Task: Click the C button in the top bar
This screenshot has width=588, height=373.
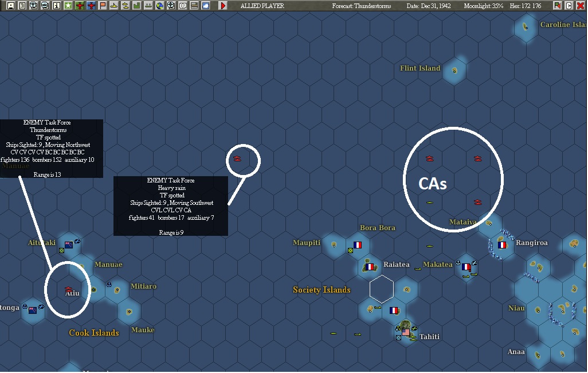Action: (x=569, y=6)
